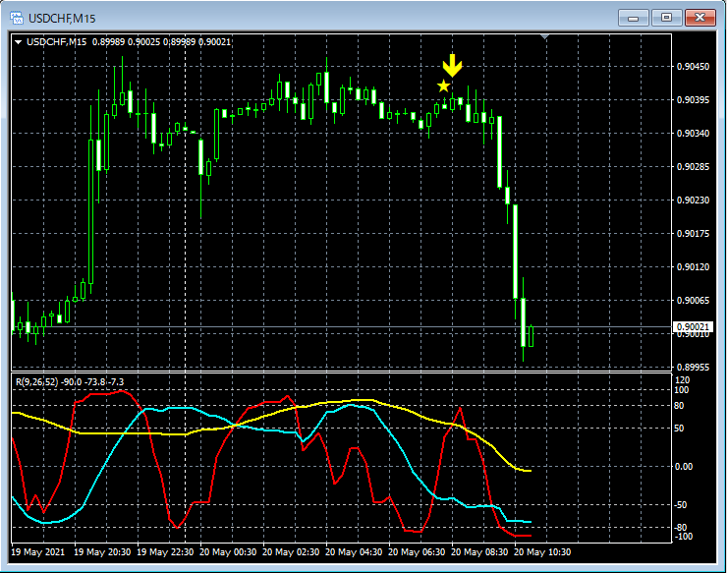This screenshot has height=573, width=728.
Task: Click the '19 May 2021' time label
Action: (38, 552)
